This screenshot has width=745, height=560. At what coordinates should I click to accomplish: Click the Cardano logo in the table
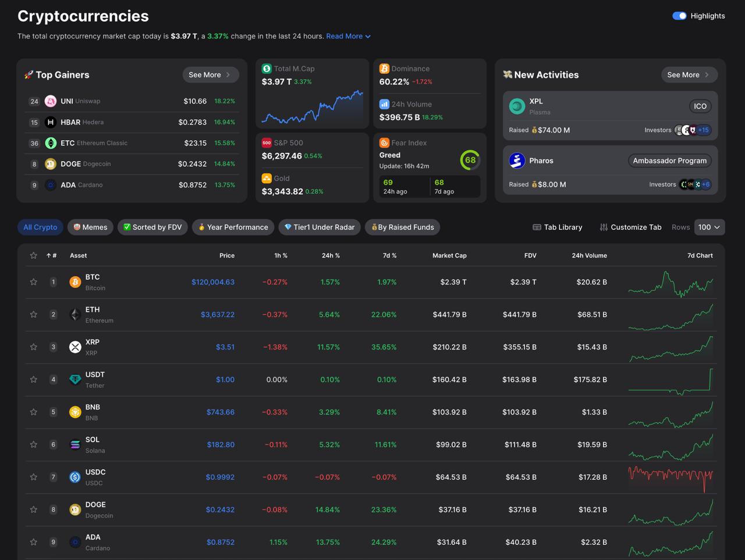coord(75,543)
